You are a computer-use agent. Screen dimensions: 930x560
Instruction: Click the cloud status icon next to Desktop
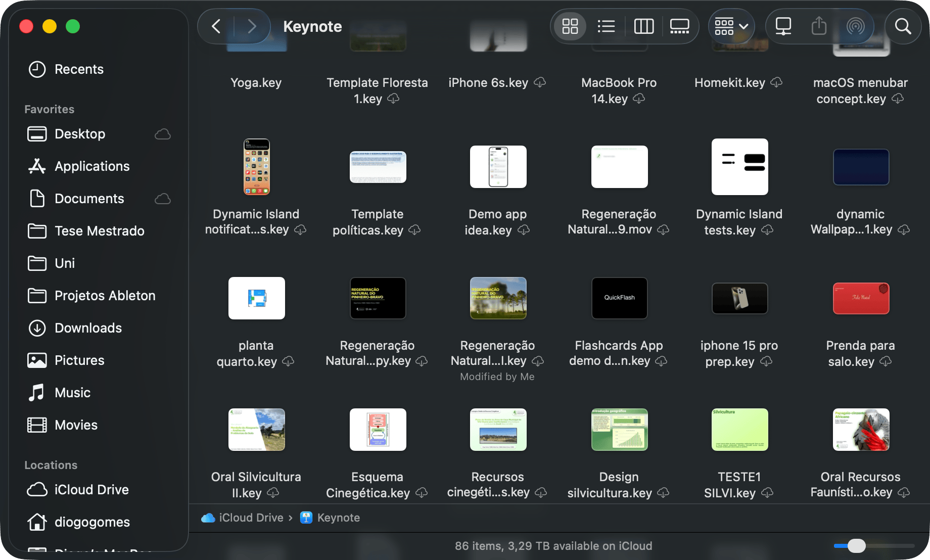click(162, 134)
